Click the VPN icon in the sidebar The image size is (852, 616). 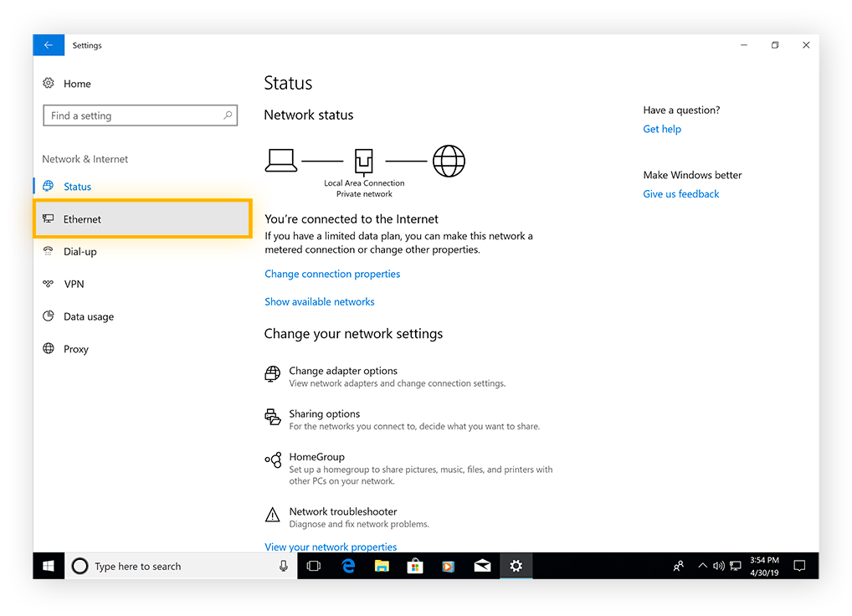tap(49, 284)
